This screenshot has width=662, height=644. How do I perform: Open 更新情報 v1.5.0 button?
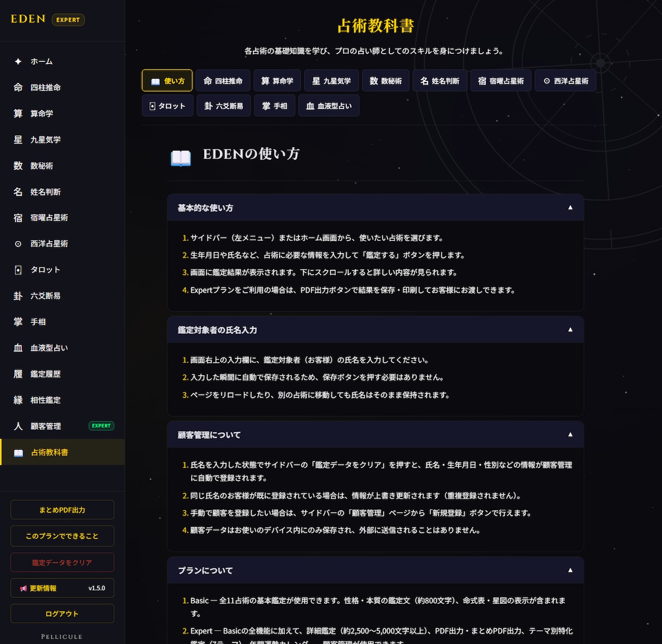pos(62,588)
